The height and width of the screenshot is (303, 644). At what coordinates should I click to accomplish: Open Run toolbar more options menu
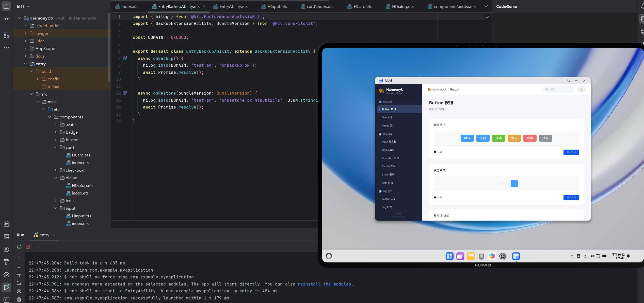(38, 247)
